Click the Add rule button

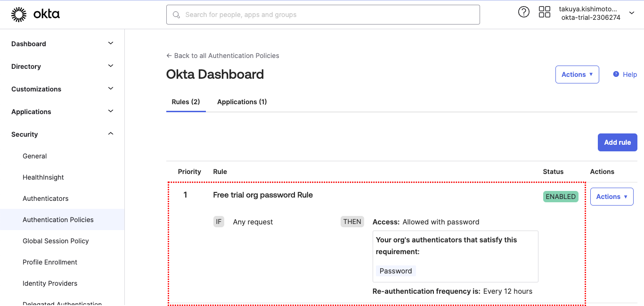(x=617, y=142)
